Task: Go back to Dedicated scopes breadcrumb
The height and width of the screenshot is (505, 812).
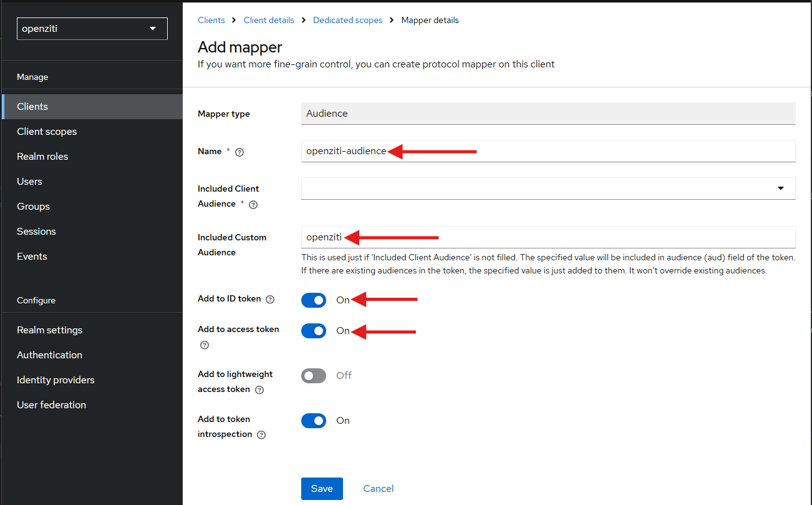Action: tap(347, 19)
